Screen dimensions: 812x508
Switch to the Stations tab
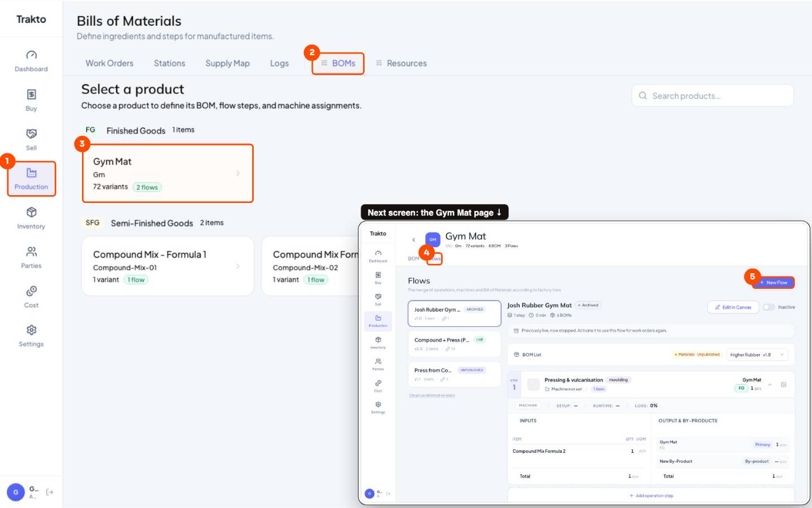click(x=170, y=64)
